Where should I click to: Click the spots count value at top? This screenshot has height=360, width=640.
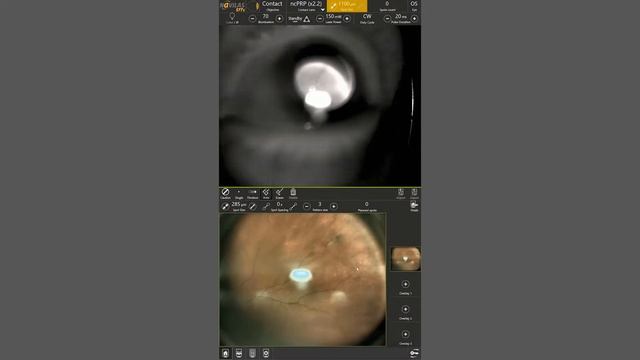pyautogui.click(x=387, y=4)
